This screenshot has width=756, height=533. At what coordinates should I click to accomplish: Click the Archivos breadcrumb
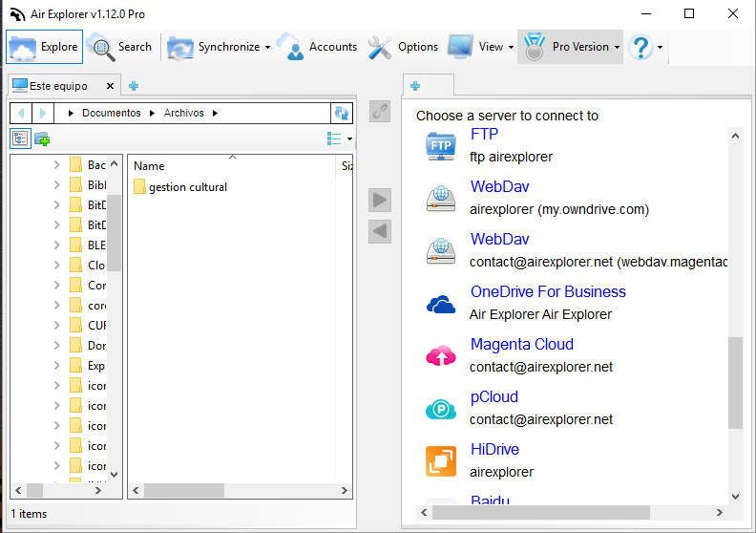click(x=183, y=113)
